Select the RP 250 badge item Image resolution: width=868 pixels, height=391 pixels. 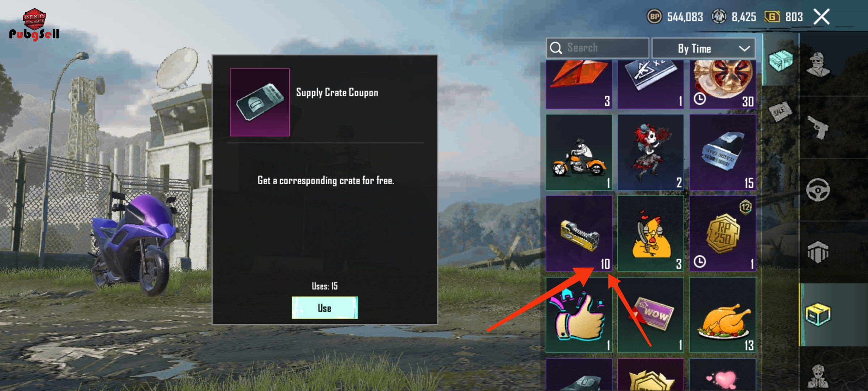723,234
